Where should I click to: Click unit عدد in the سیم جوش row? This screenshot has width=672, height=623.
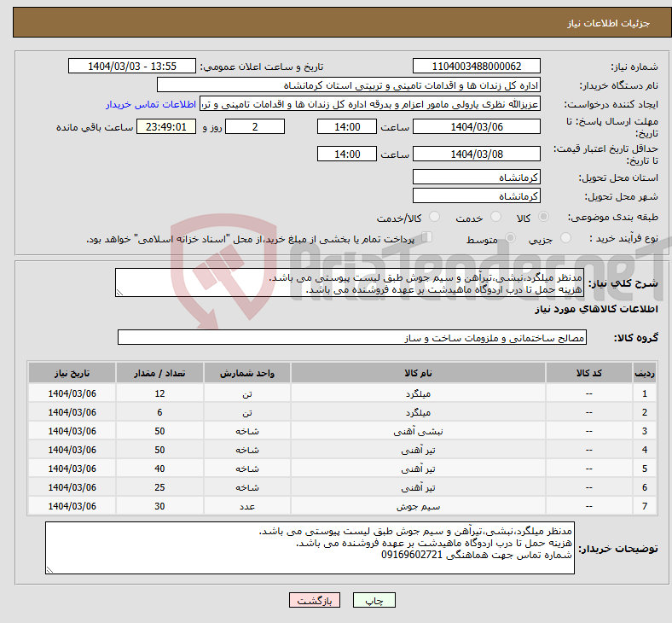[247, 506]
